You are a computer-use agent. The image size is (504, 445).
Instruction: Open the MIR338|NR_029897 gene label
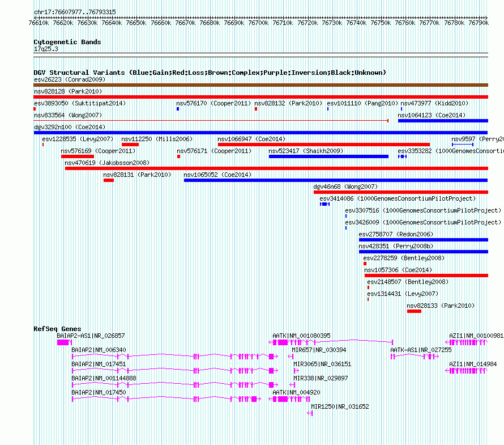coord(321,378)
